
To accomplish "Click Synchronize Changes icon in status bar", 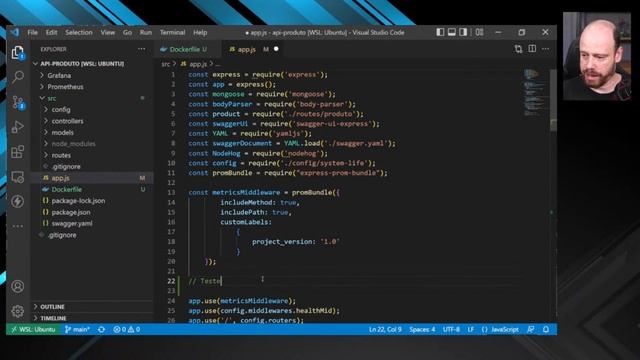I will coord(101,329).
